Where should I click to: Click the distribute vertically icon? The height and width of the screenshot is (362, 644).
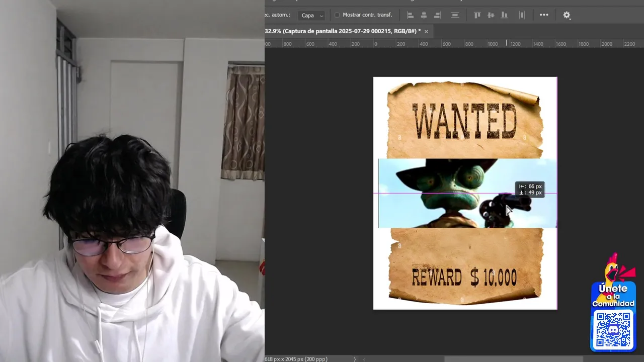click(x=455, y=15)
